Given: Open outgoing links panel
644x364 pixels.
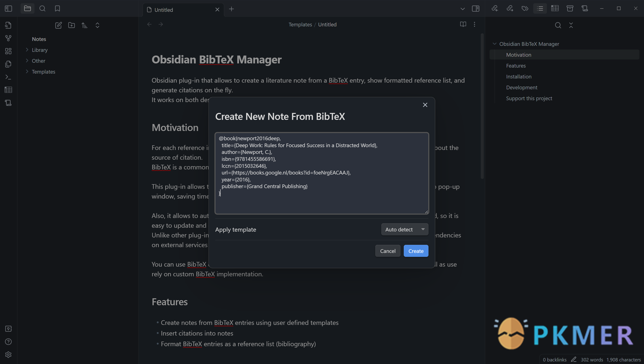Looking at the screenshot, I should point(510,9).
